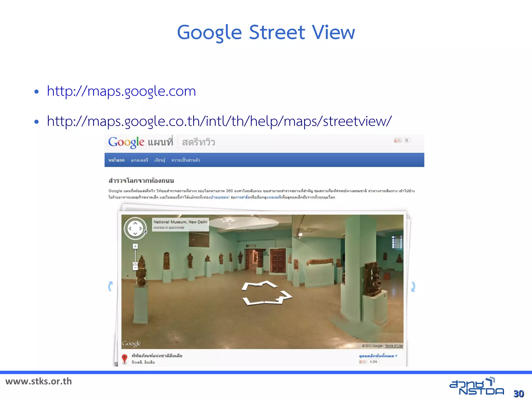The image size is (532, 399).
Task: Click the zoom slider handle
Action: coord(135,263)
